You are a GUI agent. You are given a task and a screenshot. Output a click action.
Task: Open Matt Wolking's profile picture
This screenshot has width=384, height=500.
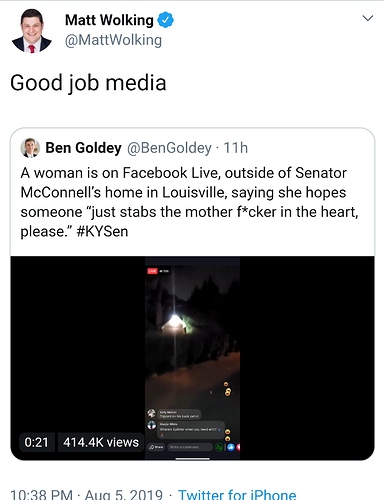coord(32,31)
